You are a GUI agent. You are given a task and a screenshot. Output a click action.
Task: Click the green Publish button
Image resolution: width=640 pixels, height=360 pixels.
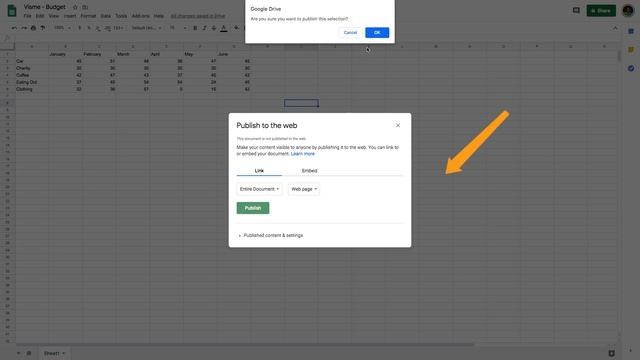click(x=253, y=208)
